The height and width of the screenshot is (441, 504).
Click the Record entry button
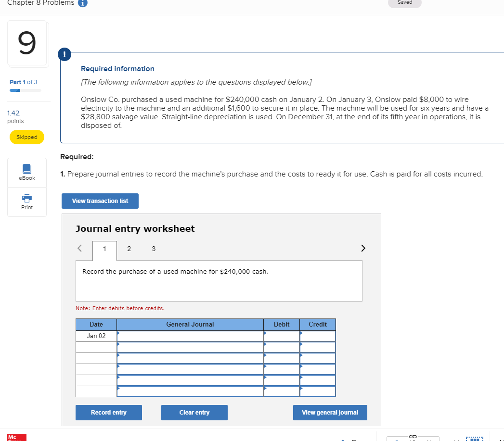[109, 413]
